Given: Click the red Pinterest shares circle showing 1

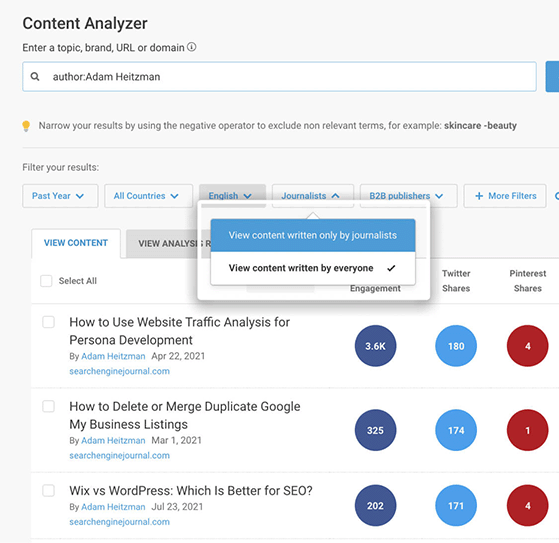Looking at the screenshot, I should tap(527, 430).
